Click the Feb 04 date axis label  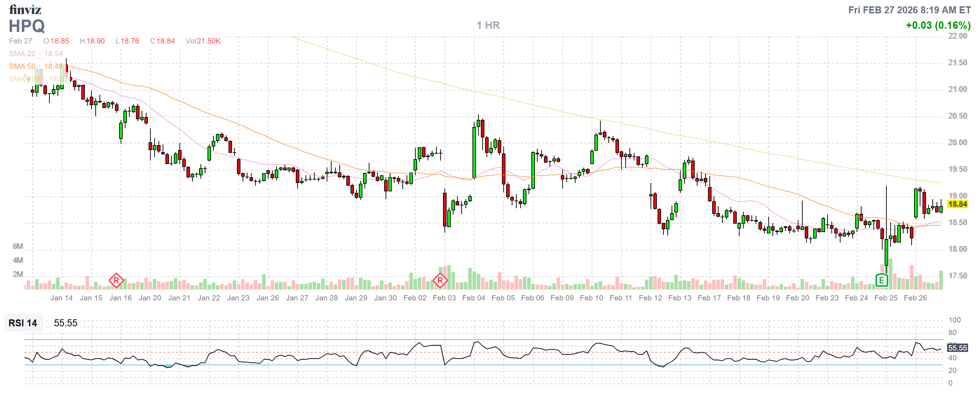pos(474,298)
